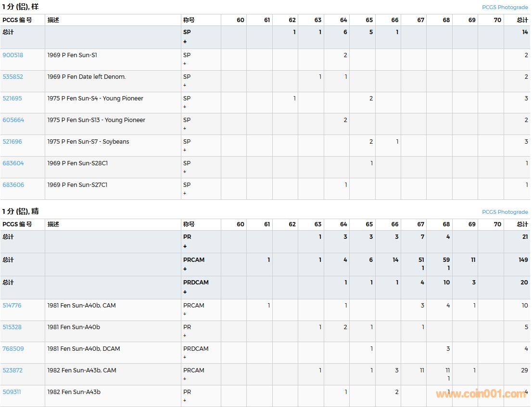Screen dimensions: 532x407
Task: Expand plus grades under SP 总计 row
Action: pos(185,42)
